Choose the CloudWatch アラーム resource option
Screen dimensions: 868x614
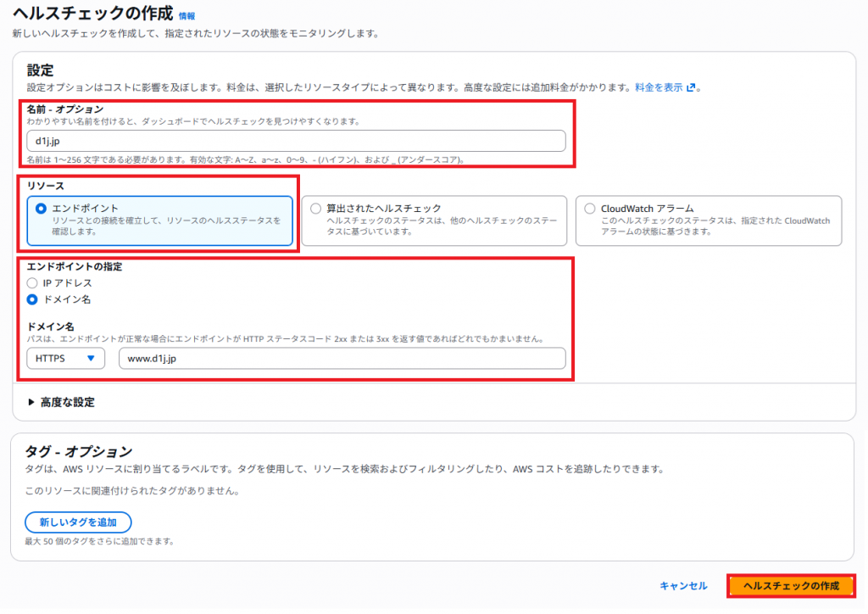[x=590, y=209]
